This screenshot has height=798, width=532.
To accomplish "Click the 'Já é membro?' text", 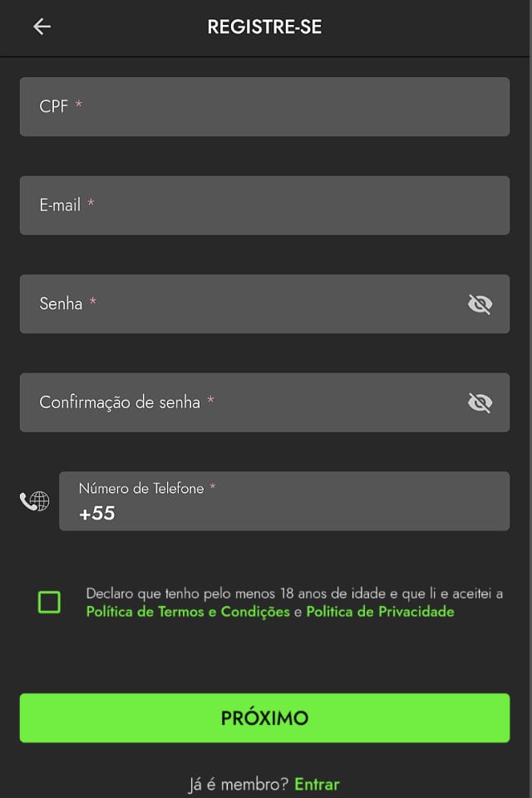I will click(239, 784).
